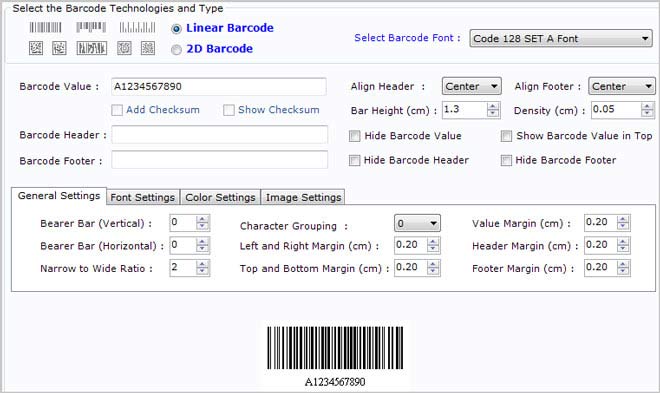Select the 2D Barcode radio button
Viewport: 660px width, 393px height.
(176, 50)
